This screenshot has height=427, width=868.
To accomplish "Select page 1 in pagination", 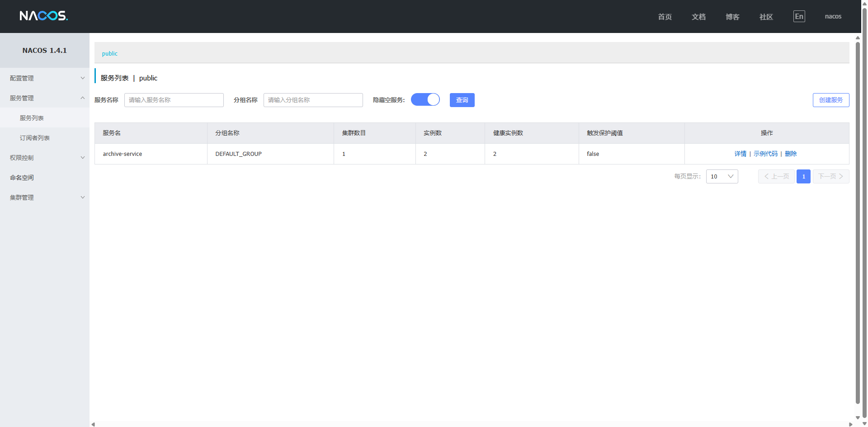I will [803, 176].
